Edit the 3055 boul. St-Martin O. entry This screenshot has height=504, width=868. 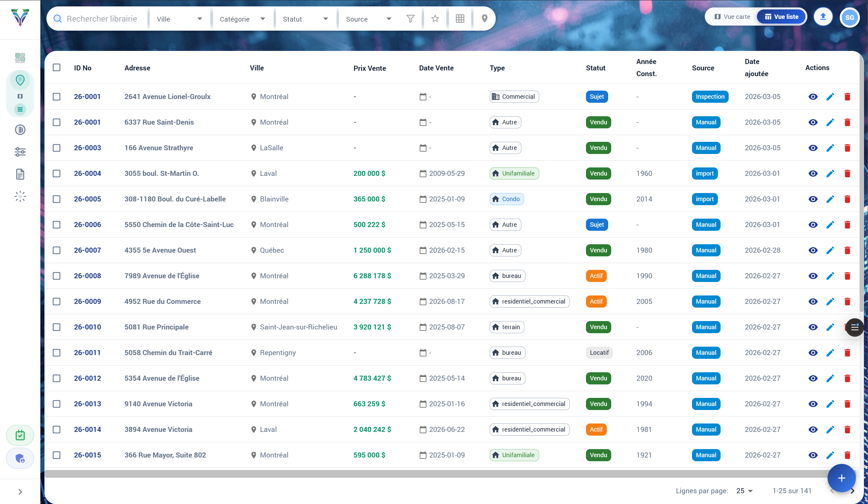point(830,174)
